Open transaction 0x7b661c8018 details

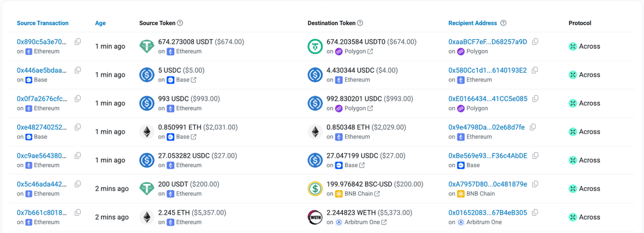[x=42, y=212]
